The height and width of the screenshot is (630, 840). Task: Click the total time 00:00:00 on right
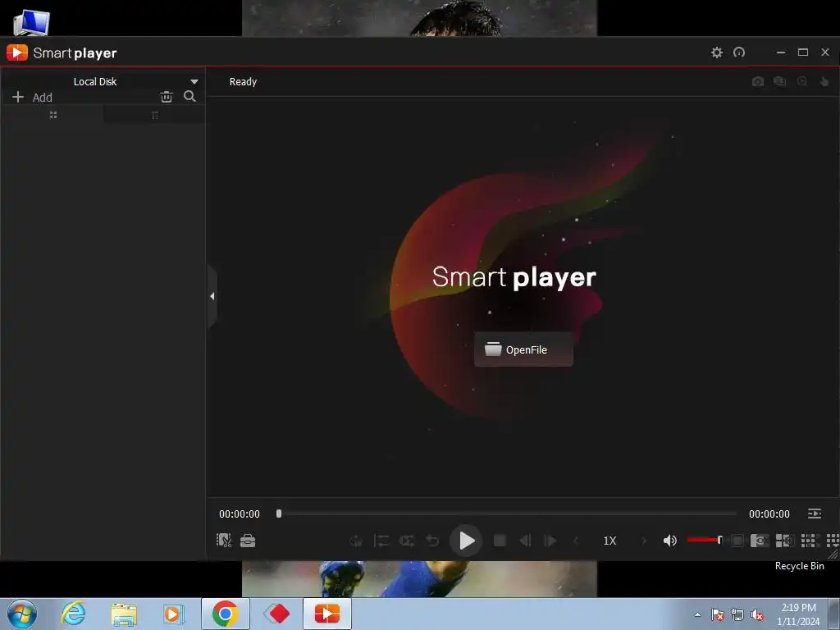click(x=769, y=514)
